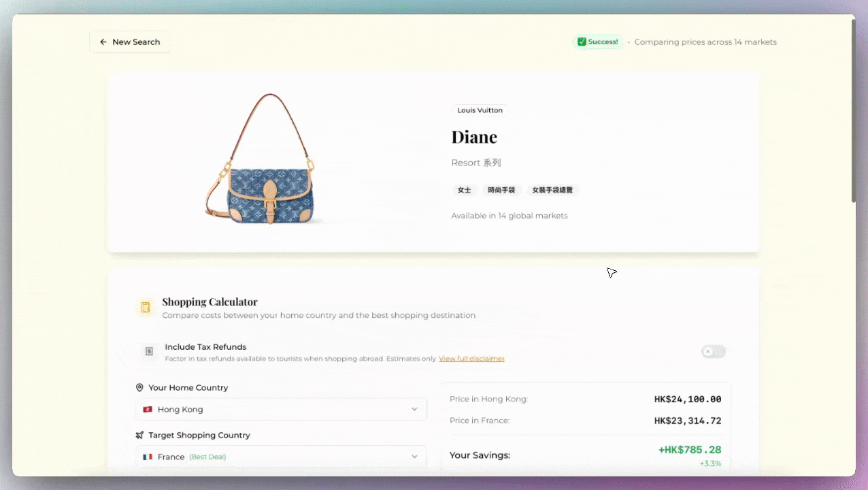Click the Home Country location pin icon
Screen dimensions: 868x490
click(x=139, y=387)
